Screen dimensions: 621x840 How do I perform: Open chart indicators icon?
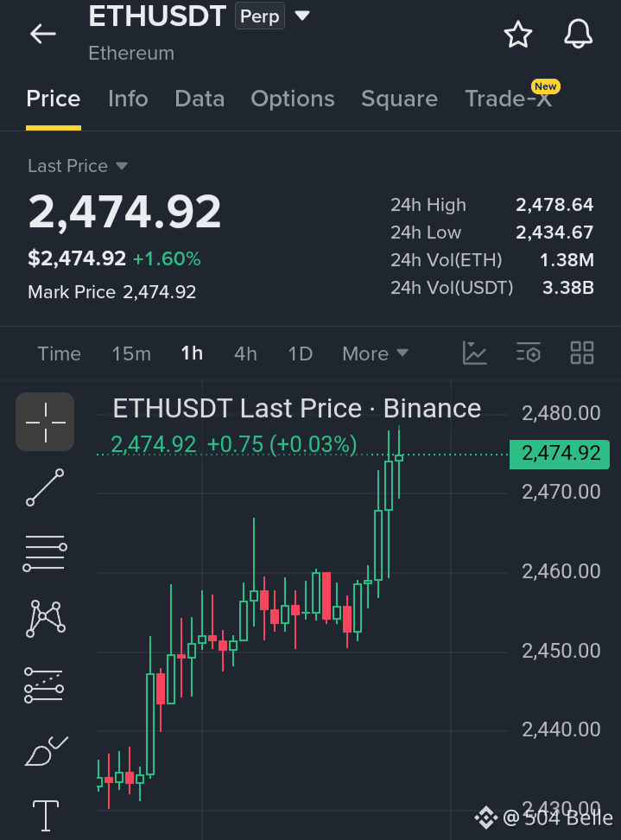(474, 353)
